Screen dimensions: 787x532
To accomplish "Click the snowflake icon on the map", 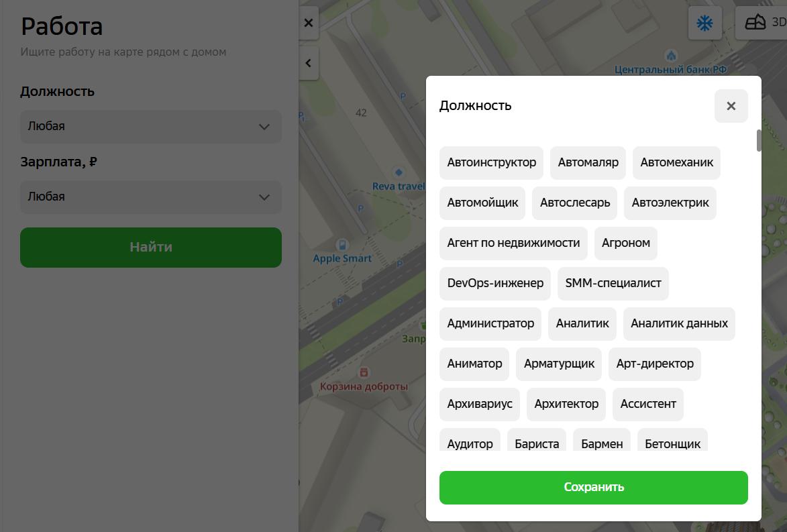I will pos(704,23).
